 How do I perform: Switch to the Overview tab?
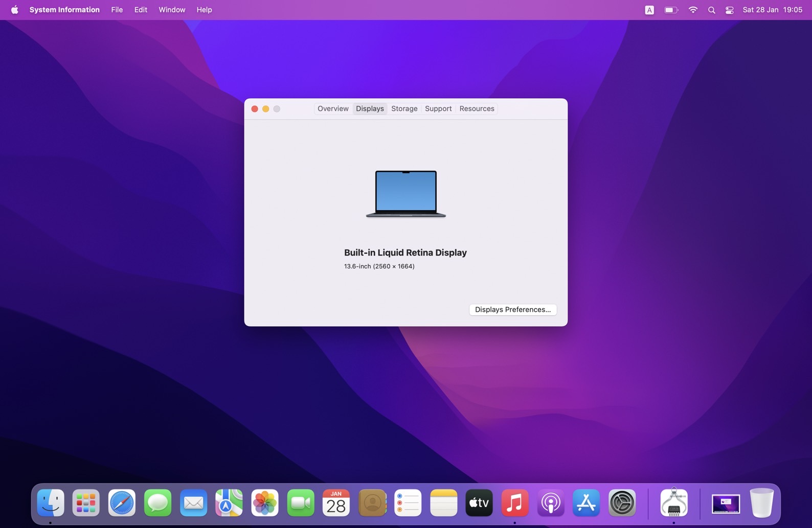coord(333,109)
